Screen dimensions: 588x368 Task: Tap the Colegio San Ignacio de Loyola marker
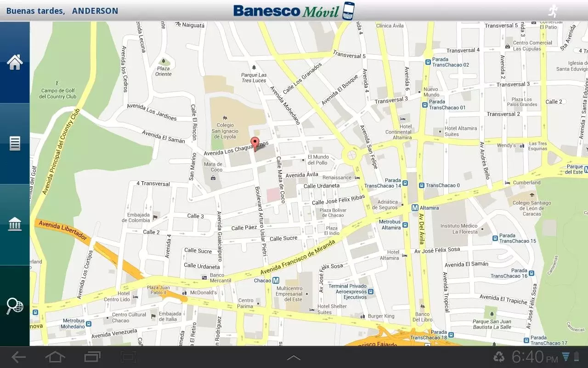(225, 118)
